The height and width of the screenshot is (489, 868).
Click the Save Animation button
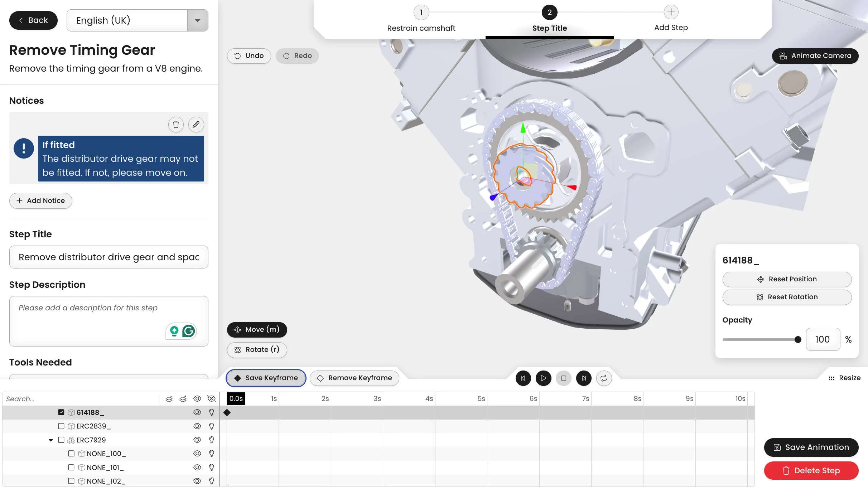pyautogui.click(x=811, y=447)
